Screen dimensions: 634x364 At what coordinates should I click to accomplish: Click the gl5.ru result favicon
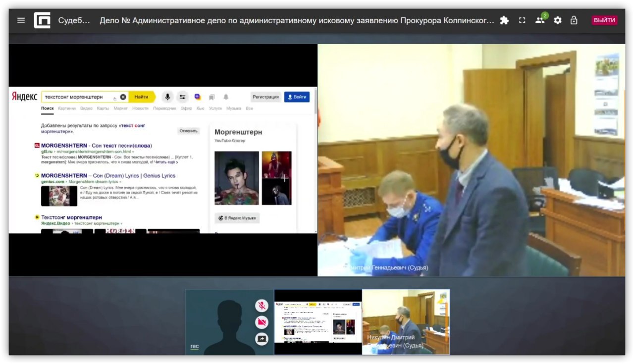[x=37, y=146]
